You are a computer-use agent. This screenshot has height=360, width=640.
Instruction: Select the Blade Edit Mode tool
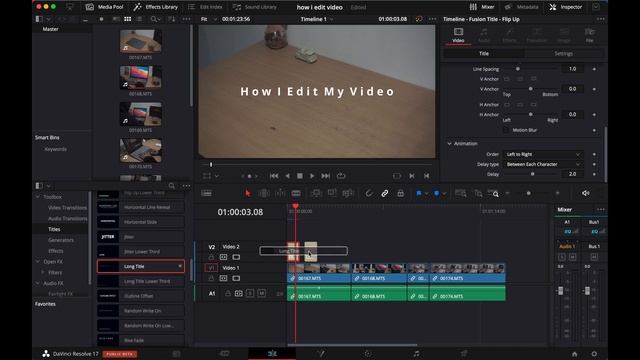pos(296,193)
